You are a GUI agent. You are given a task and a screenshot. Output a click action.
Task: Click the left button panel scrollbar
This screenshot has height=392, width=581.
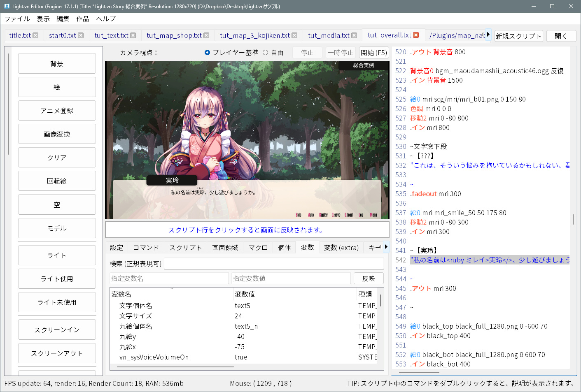(8, 104)
